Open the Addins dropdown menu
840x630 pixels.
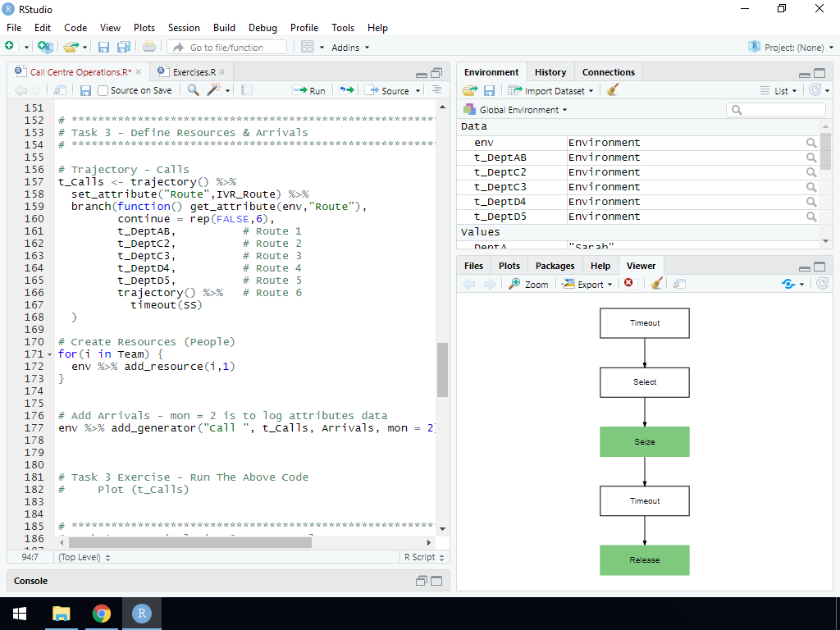349,48
